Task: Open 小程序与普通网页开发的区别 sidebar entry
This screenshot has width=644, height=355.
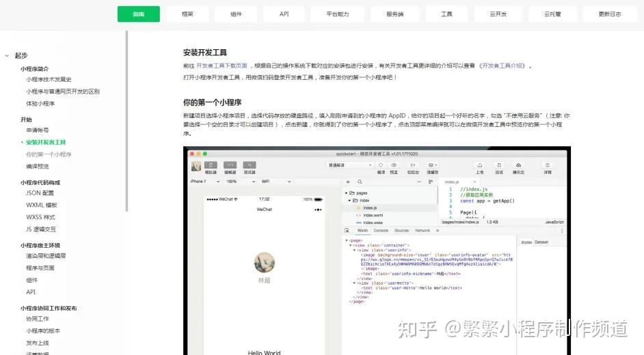Action: click(x=63, y=91)
